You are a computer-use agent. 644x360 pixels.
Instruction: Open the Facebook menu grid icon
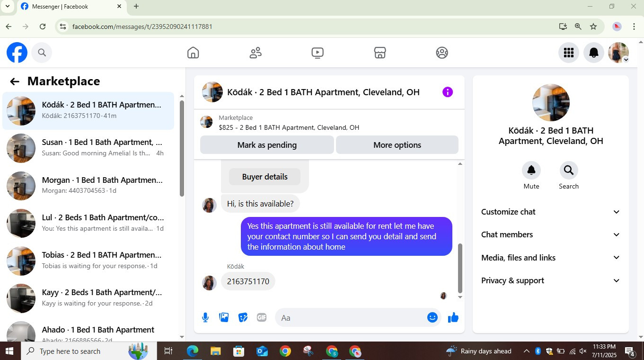point(569,53)
